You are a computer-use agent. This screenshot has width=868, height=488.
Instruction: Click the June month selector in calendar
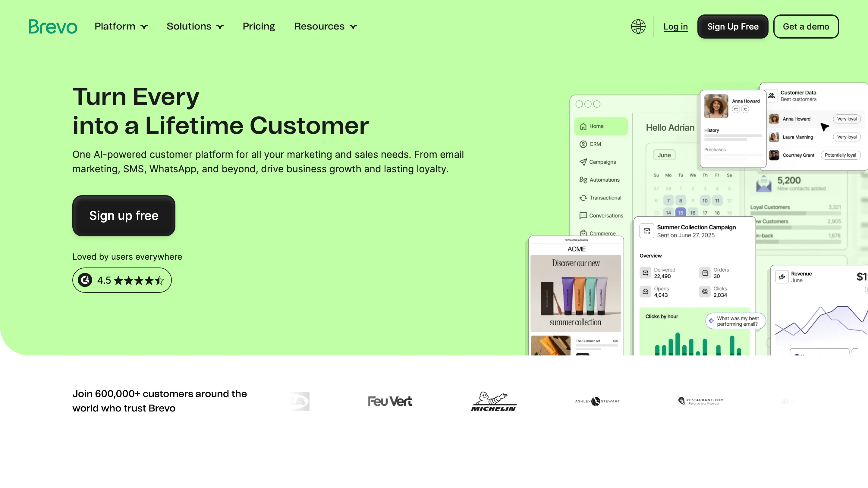pos(664,155)
